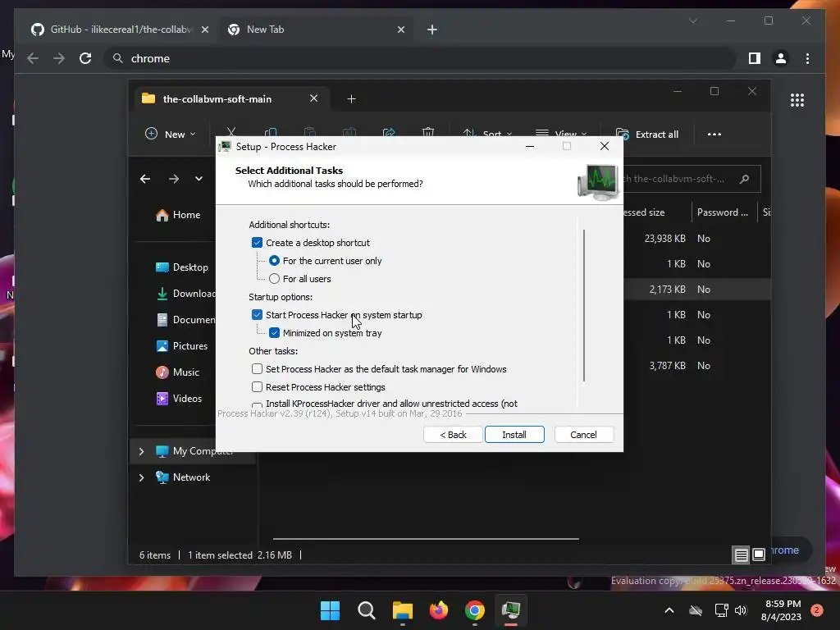Viewport: 840px width, 630px height.
Task: Click Chrome's back button
Action: click(33, 58)
